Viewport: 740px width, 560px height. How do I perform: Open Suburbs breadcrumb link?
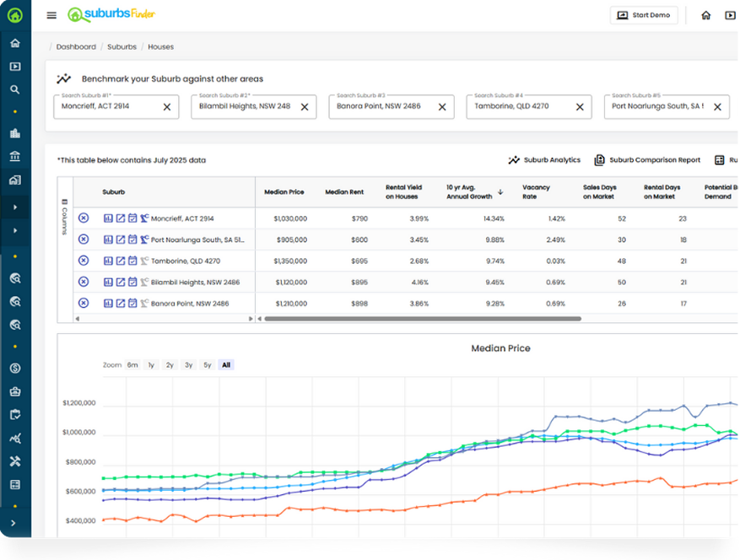[122, 47]
